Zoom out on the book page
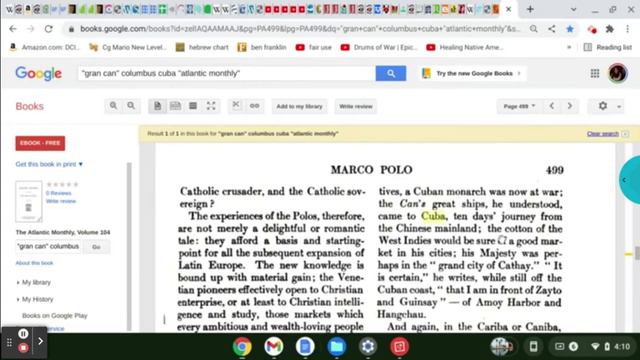 pos(131,106)
